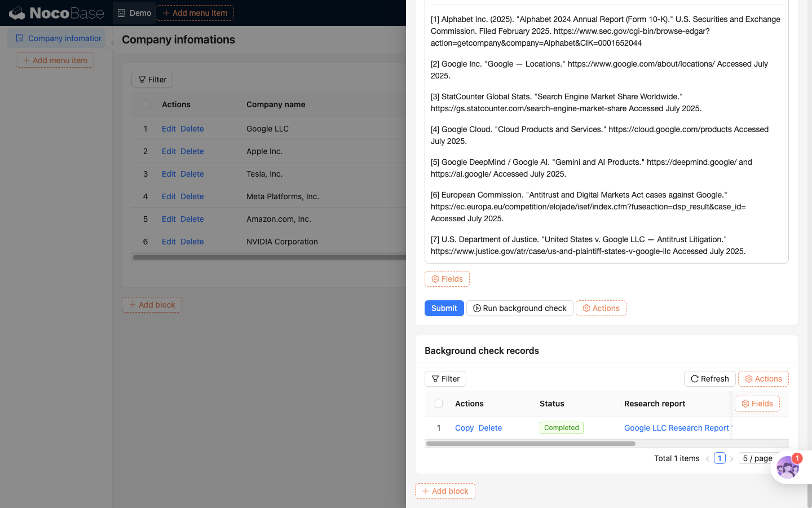This screenshot has width=812, height=508.
Task: Click the Fields gear under the report text
Action: coord(447,279)
